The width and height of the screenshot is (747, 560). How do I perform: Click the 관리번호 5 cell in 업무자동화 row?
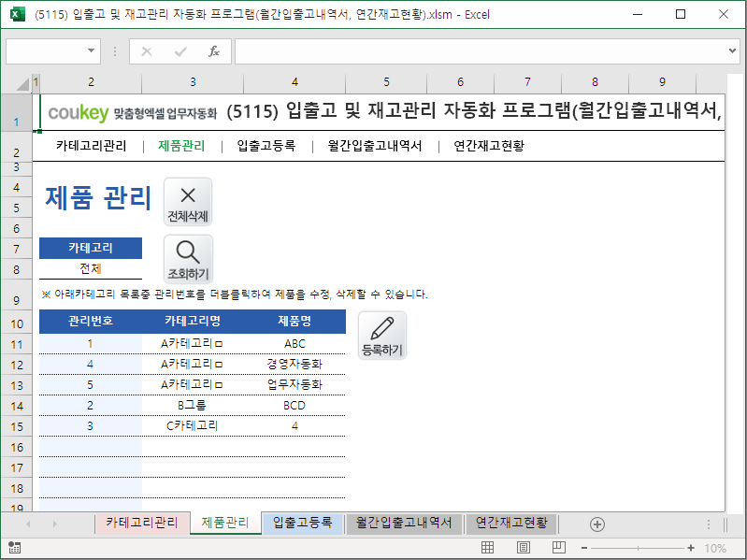coord(91,385)
